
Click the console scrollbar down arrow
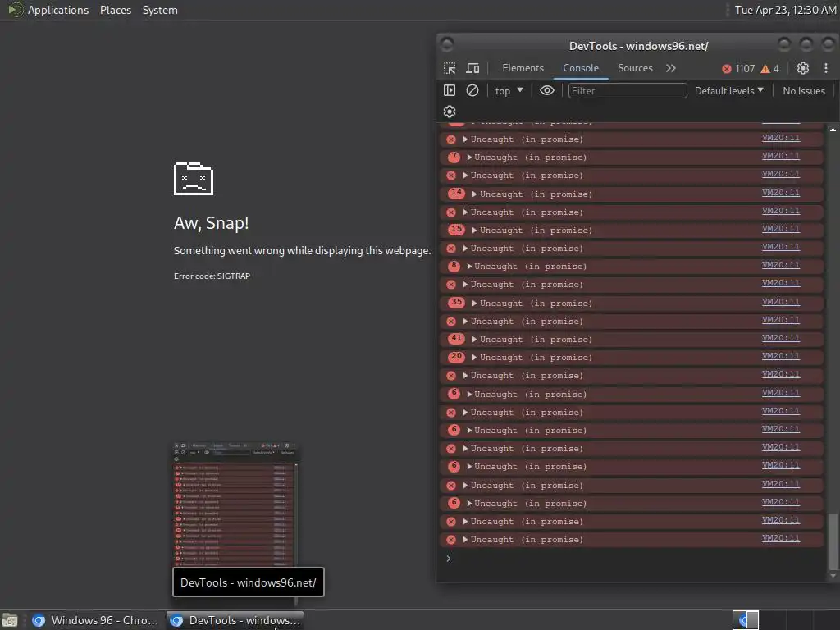[x=833, y=576]
